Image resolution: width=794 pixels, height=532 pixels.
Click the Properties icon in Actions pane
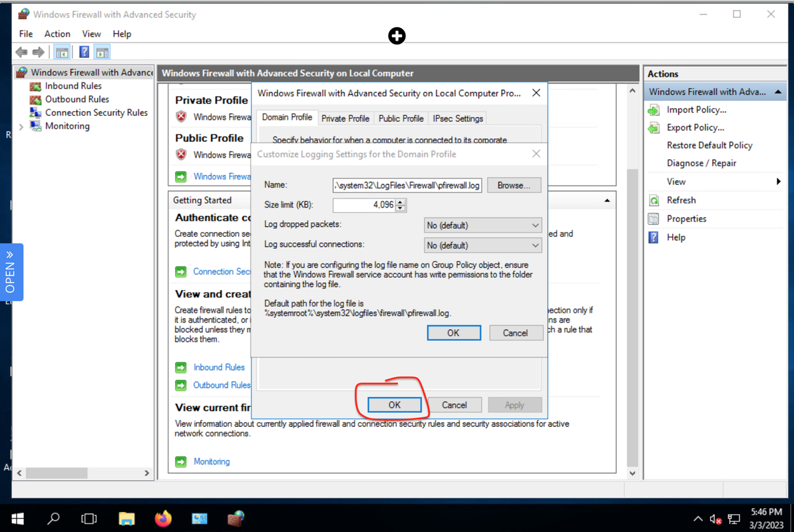(x=654, y=219)
